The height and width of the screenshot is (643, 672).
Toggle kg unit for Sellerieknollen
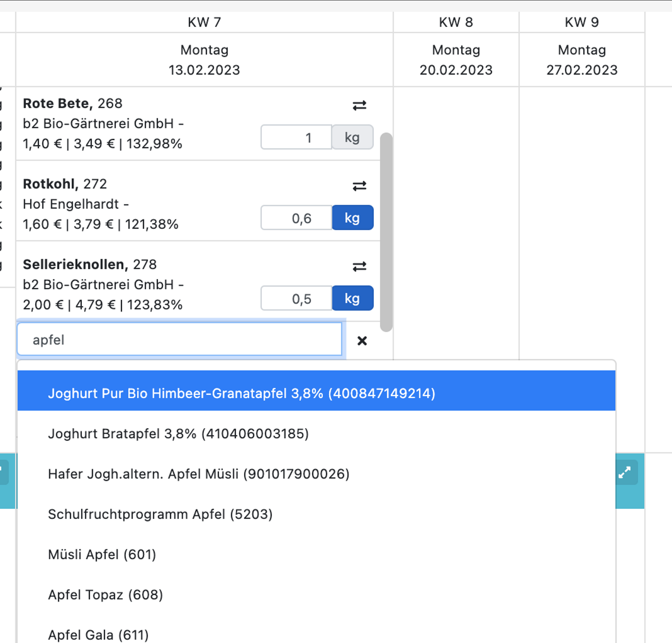352,298
